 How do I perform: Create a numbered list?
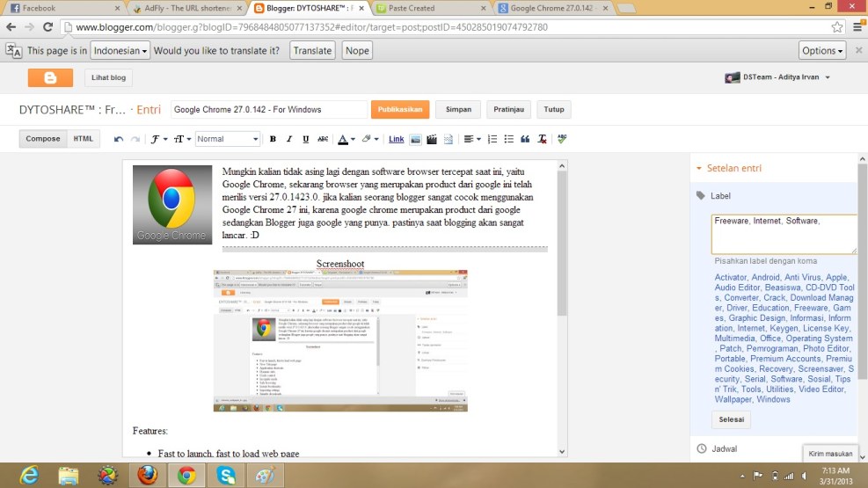[492, 139]
